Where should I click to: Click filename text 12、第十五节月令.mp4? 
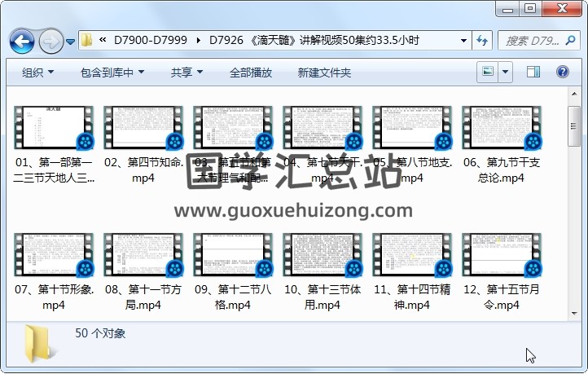[x=502, y=297]
